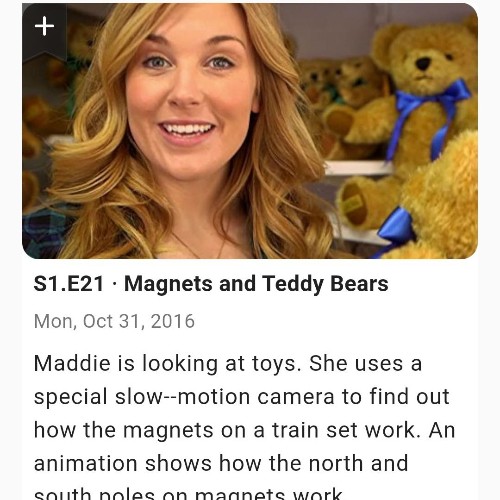Click the word 'Magnets' in the episode title
This screenshot has height=500, width=500.
point(168,284)
